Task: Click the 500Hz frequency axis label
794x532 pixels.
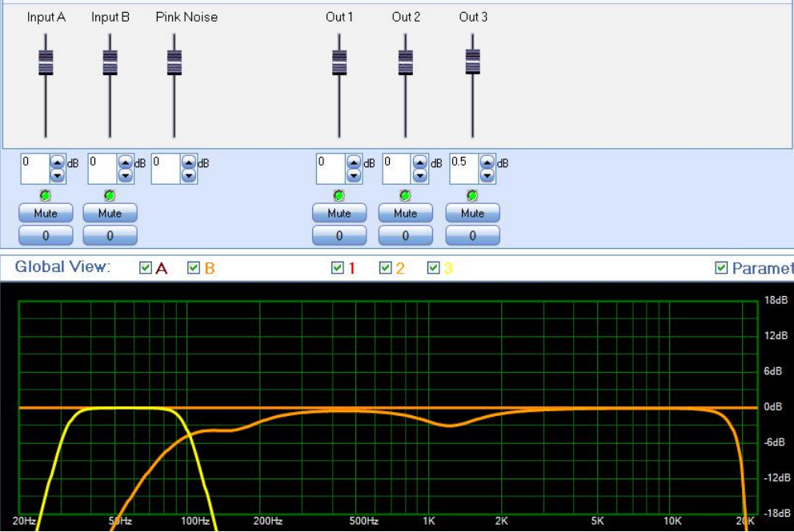Action: [x=364, y=521]
